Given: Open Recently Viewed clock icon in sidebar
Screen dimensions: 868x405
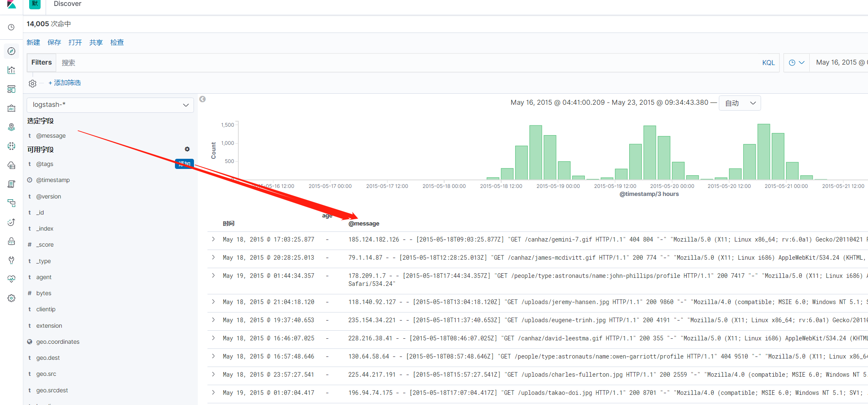Looking at the screenshot, I should tap(11, 27).
